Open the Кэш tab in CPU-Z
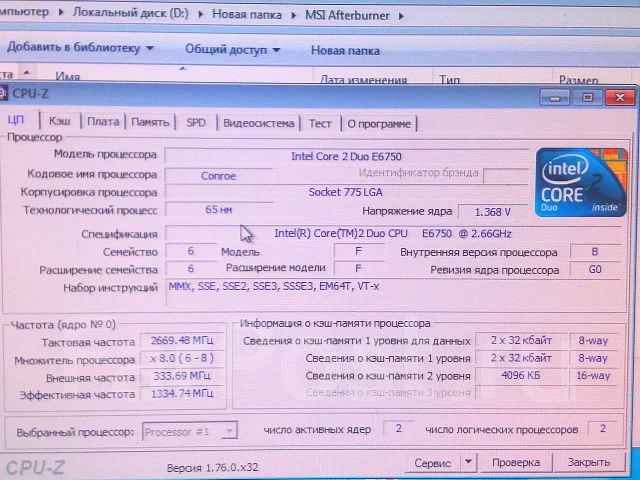Image resolution: width=640 pixels, height=480 pixels. 60,121
